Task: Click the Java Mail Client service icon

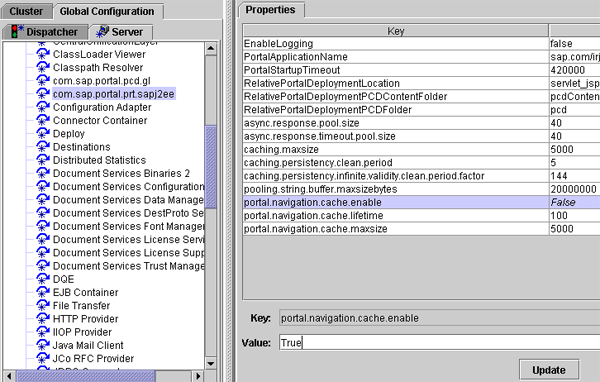Action: click(43, 345)
